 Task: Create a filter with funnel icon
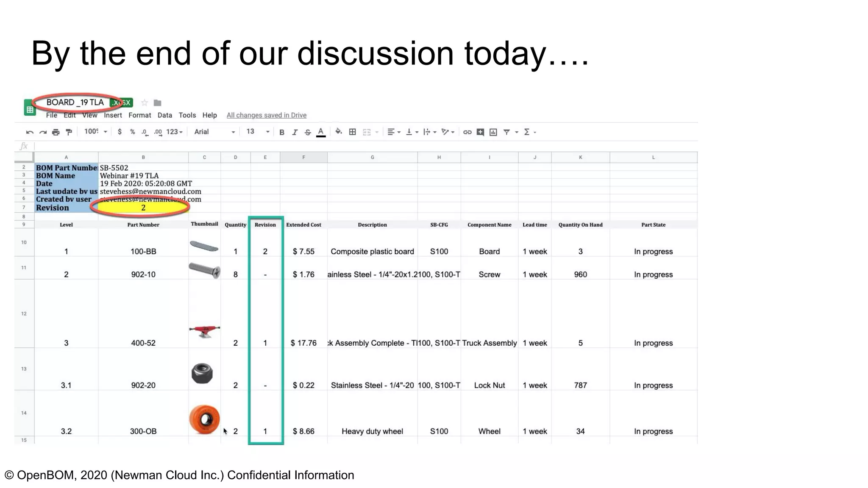point(506,132)
